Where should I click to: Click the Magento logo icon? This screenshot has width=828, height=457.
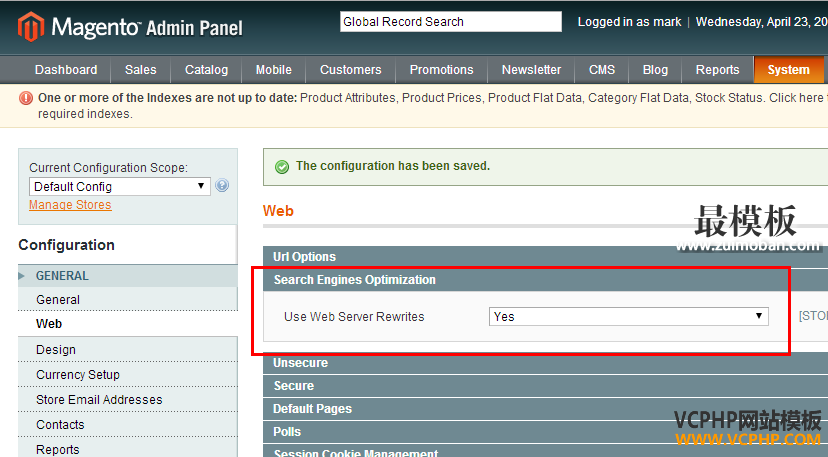(31, 26)
